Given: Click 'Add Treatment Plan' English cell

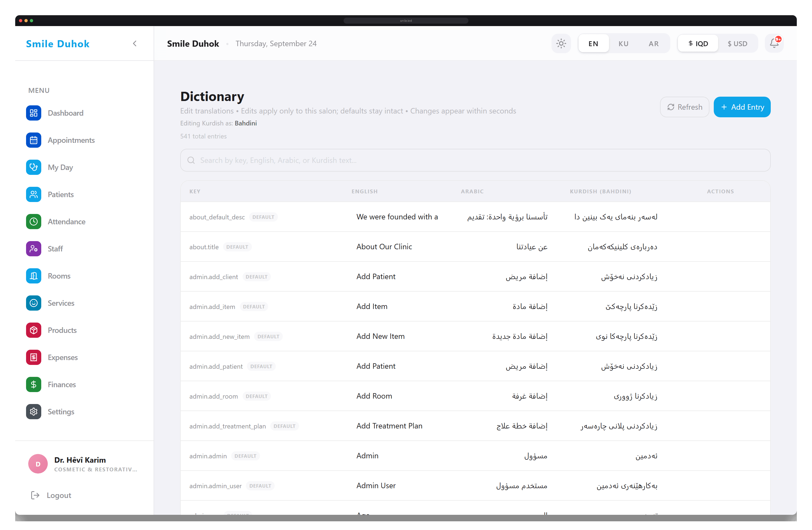Looking at the screenshot, I should tap(389, 426).
